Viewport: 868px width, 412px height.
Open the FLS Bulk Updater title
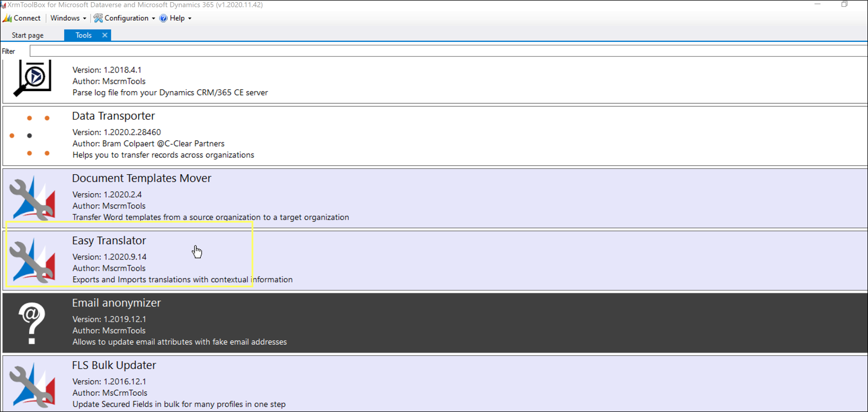pos(114,365)
